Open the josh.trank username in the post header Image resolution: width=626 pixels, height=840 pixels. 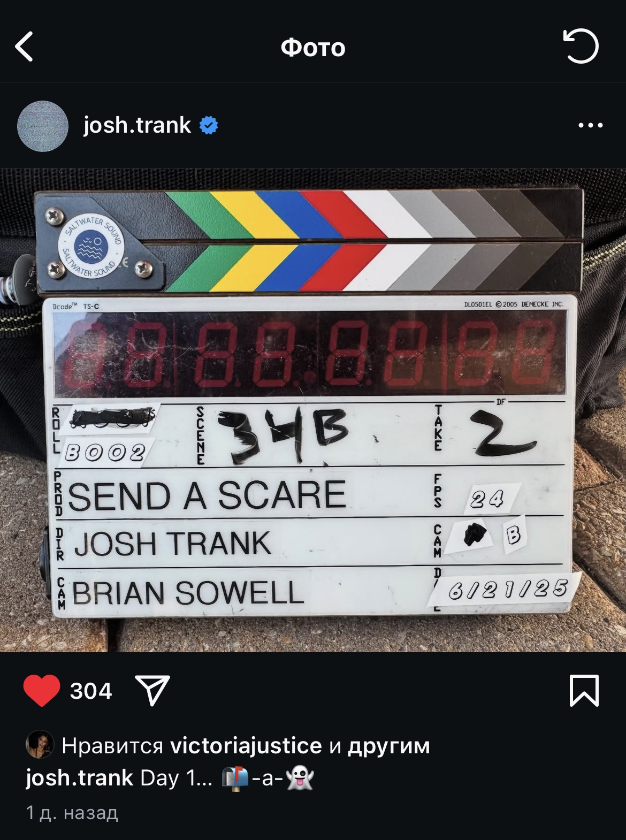pos(137,125)
